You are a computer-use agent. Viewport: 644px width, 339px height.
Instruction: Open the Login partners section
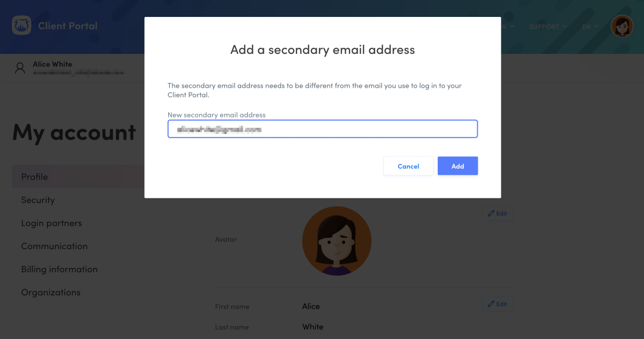[x=51, y=223]
